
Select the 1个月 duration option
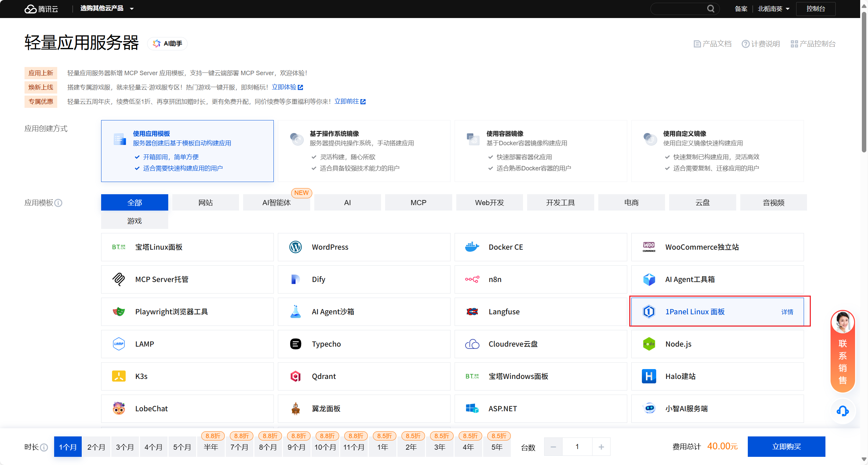68,447
